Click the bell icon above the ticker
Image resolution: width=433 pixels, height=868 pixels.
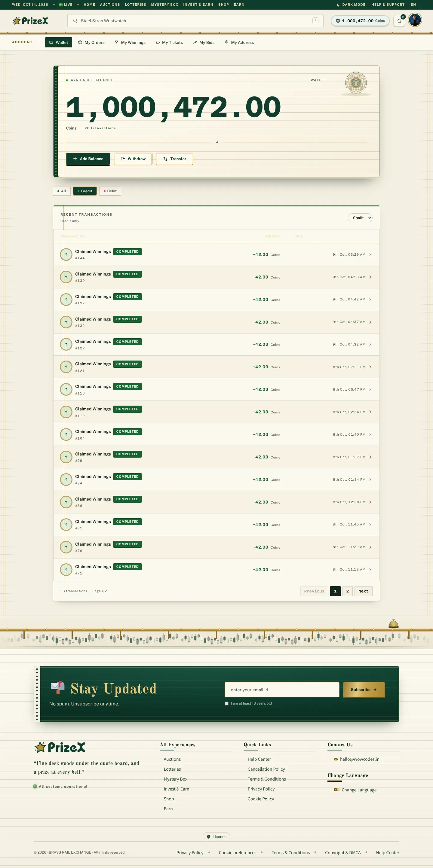coord(394,624)
